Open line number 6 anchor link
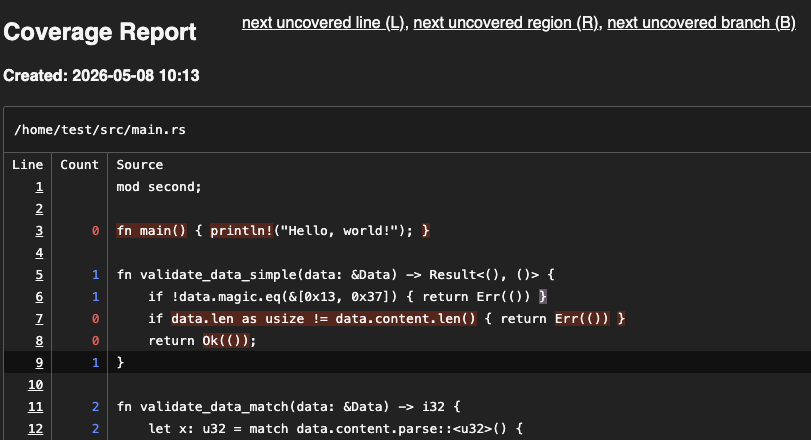This screenshot has width=811, height=440. 39,297
